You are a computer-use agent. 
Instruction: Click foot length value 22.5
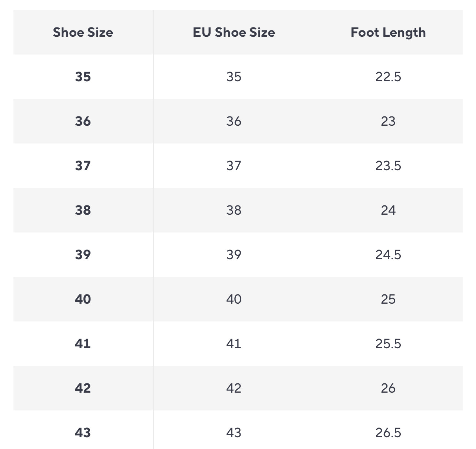(388, 77)
